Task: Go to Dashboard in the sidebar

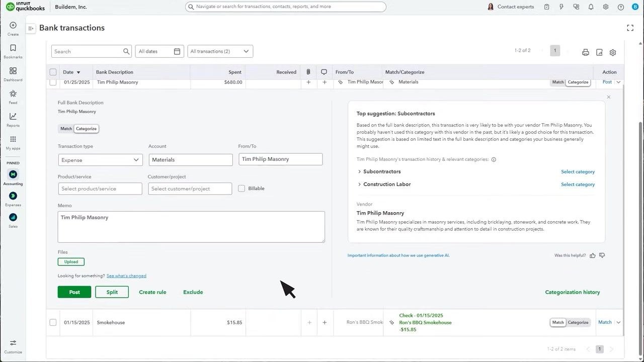Action: coord(13,71)
